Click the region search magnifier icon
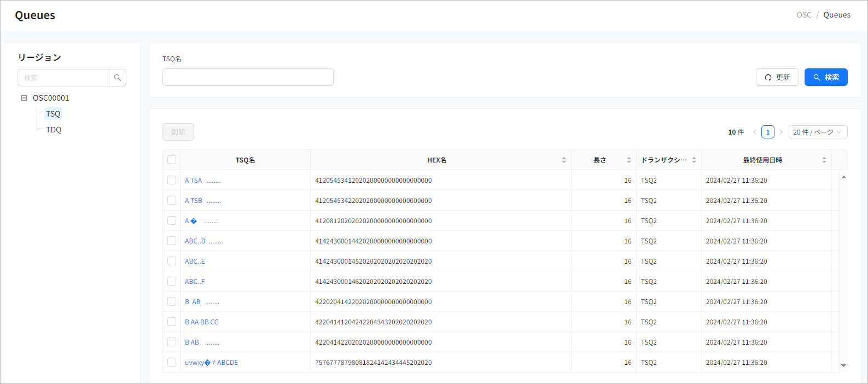This screenshot has width=868, height=384. 118,78
